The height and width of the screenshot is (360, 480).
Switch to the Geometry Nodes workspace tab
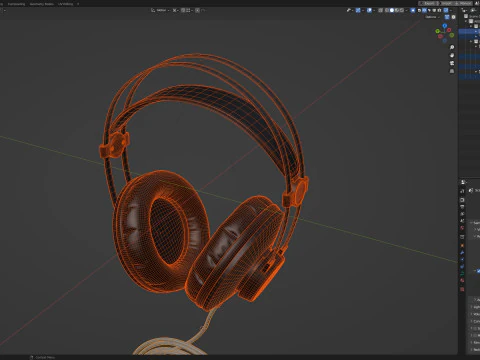(x=42, y=4)
